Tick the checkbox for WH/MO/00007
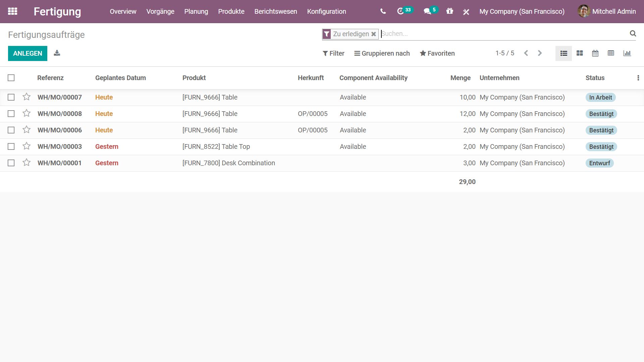The width and height of the screenshot is (644, 362). click(x=11, y=98)
